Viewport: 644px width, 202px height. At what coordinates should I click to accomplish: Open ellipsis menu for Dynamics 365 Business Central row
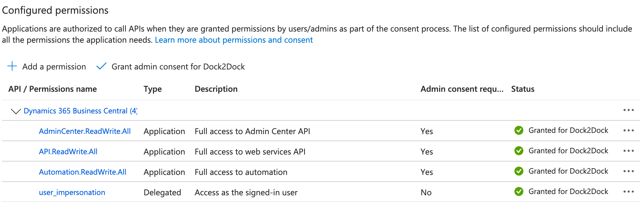click(x=628, y=110)
